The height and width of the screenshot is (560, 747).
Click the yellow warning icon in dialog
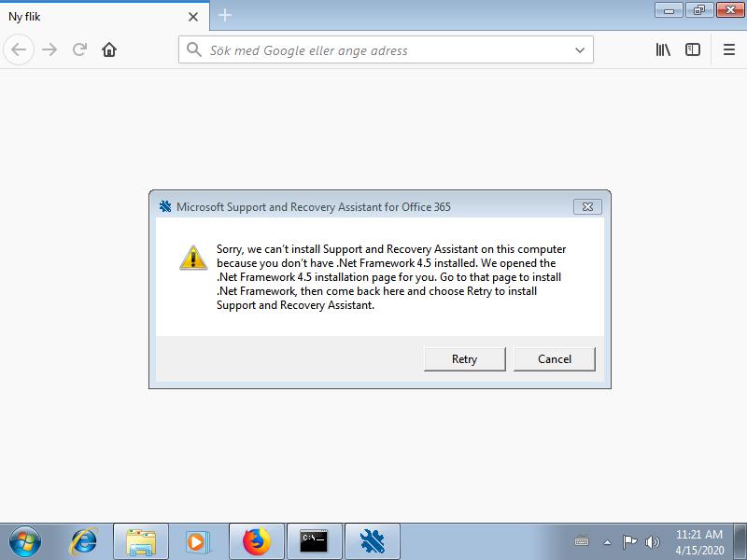(x=193, y=259)
